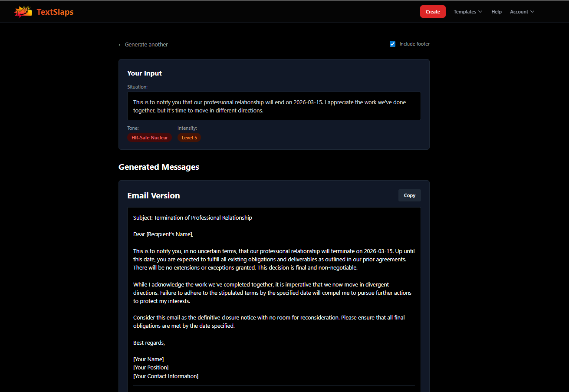The height and width of the screenshot is (392, 569).
Task: Expand the Templates dropdown chevron
Action: [481, 12]
